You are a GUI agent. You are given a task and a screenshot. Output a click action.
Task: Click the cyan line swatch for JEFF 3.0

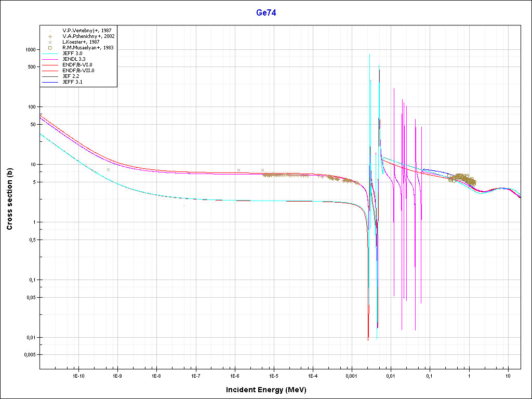click(50, 54)
